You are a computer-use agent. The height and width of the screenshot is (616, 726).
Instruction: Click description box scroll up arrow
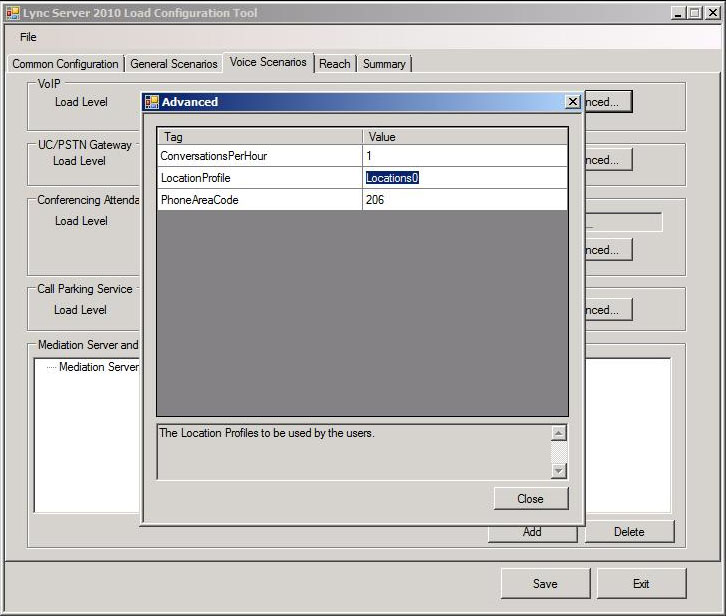click(x=559, y=433)
